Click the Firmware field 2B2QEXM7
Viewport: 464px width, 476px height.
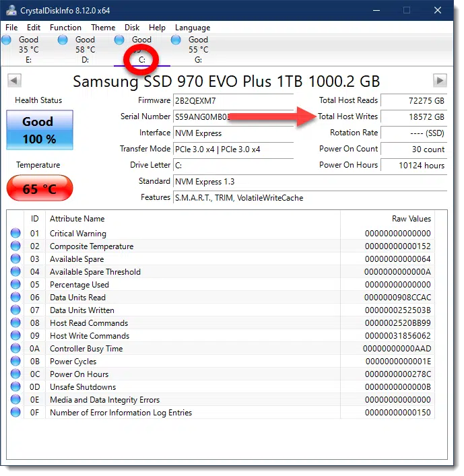(x=233, y=101)
